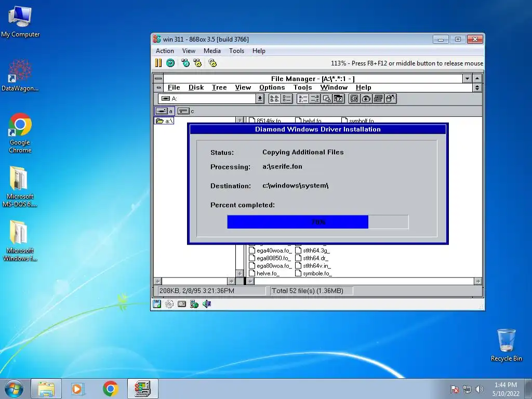Open File Manager control menu box
The image size is (532, 399).
pyautogui.click(x=158, y=78)
